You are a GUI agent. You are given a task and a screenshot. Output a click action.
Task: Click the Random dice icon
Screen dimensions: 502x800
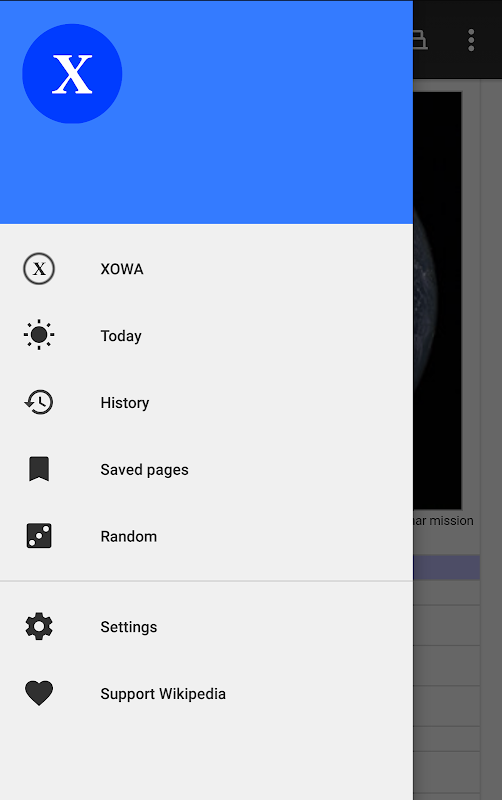(x=39, y=536)
